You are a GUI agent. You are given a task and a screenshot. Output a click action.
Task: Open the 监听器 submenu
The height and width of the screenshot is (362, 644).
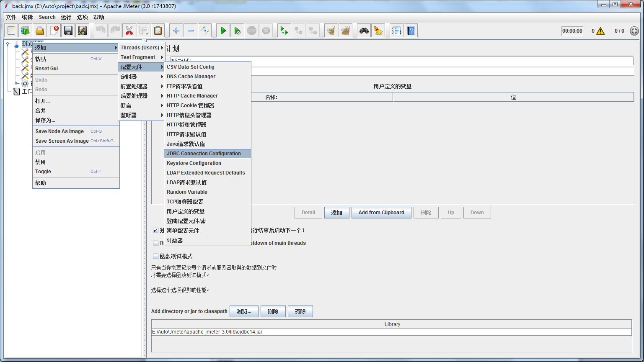click(142, 115)
